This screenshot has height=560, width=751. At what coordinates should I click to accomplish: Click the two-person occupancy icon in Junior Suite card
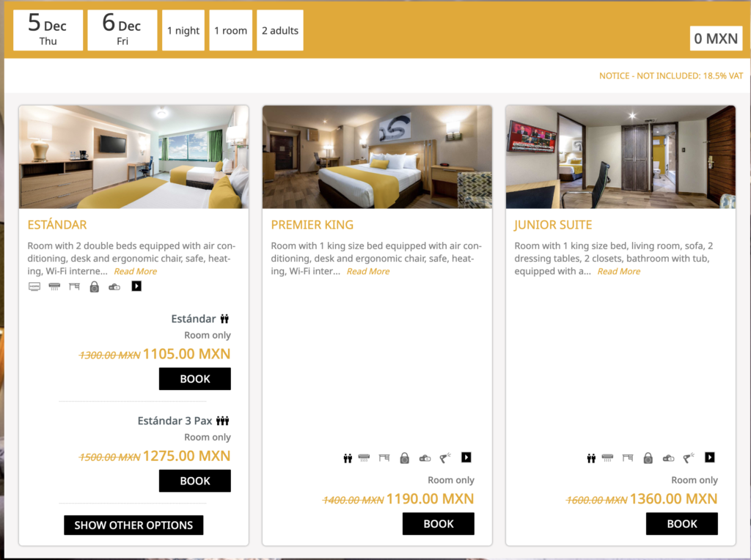pos(592,458)
